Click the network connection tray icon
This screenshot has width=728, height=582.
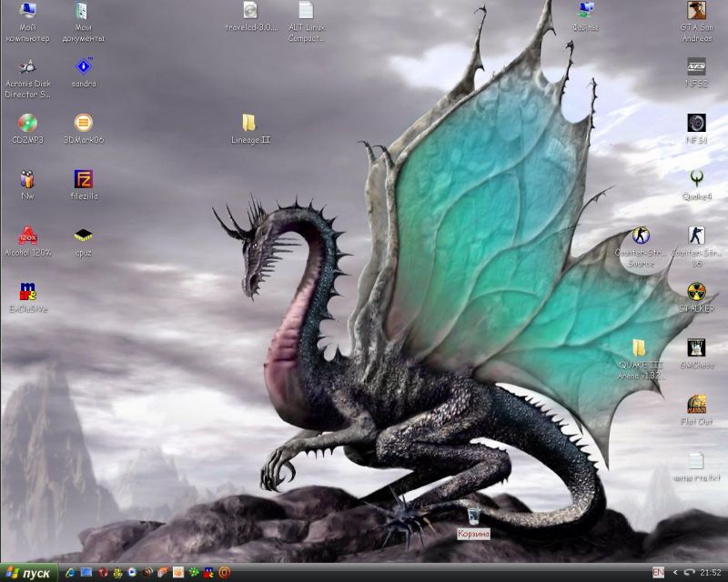point(689,573)
